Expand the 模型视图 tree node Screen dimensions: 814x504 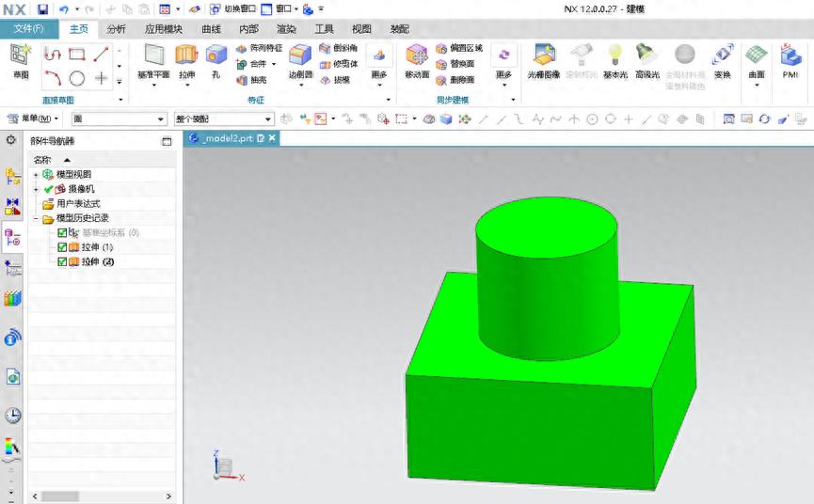pyautogui.click(x=36, y=175)
